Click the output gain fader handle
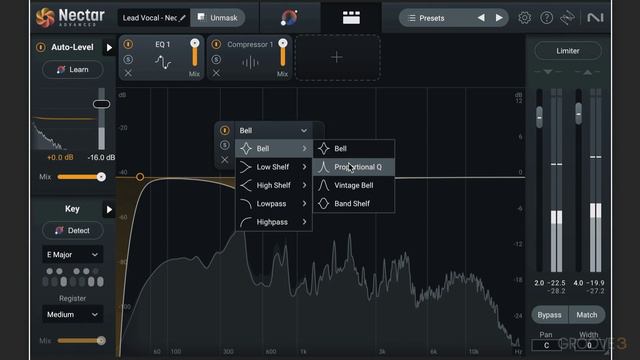This screenshot has height=360, width=640. click(x=579, y=114)
